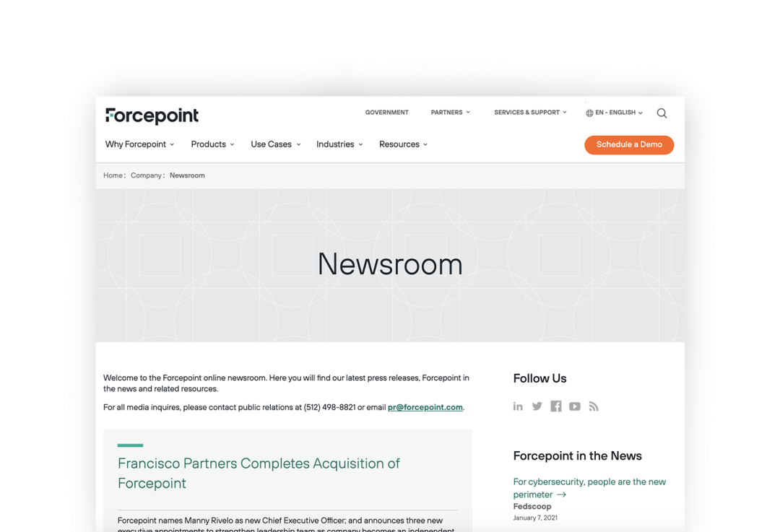Image resolution: width=780 pixels, height=532 pixels.
Task: Open Francisco Partners Completes Acquisition article
Action: 259,474
